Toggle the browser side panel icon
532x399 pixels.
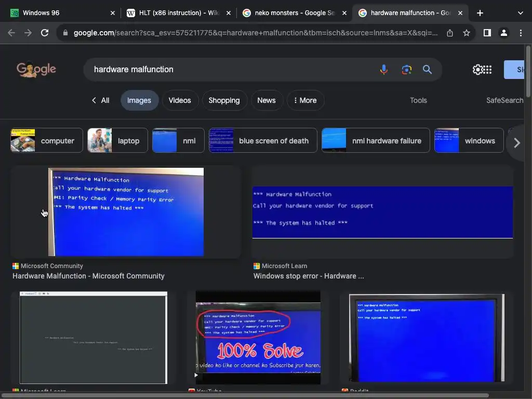(487, 33)
